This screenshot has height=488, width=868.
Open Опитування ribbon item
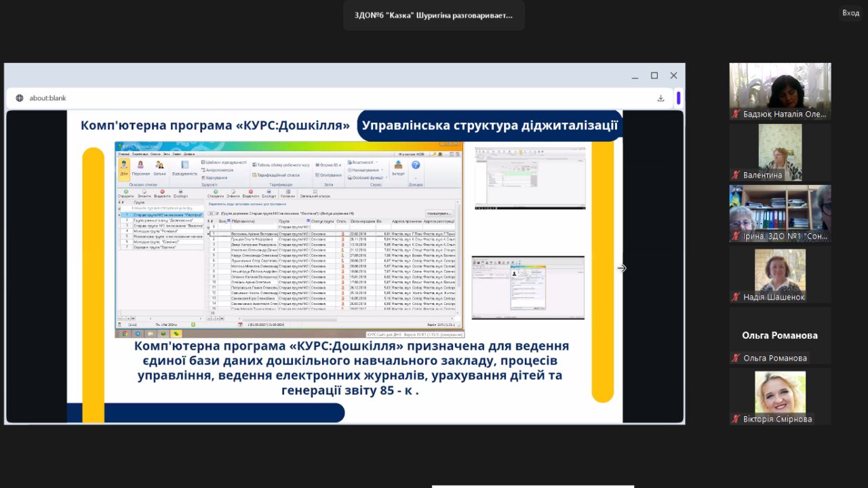[x=328, y=175]
